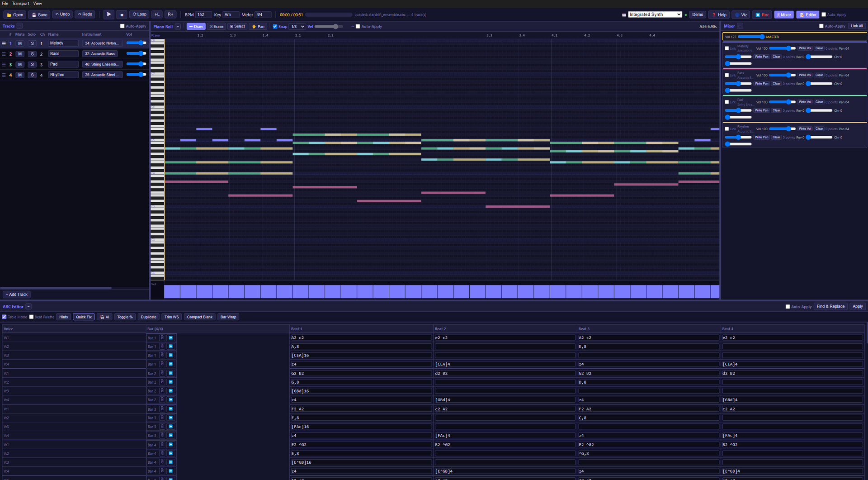The height and width of the screenshot is (480, 868).
Task: Click the Add Track button
Action: pyautogui.click(x=17, y=295)
